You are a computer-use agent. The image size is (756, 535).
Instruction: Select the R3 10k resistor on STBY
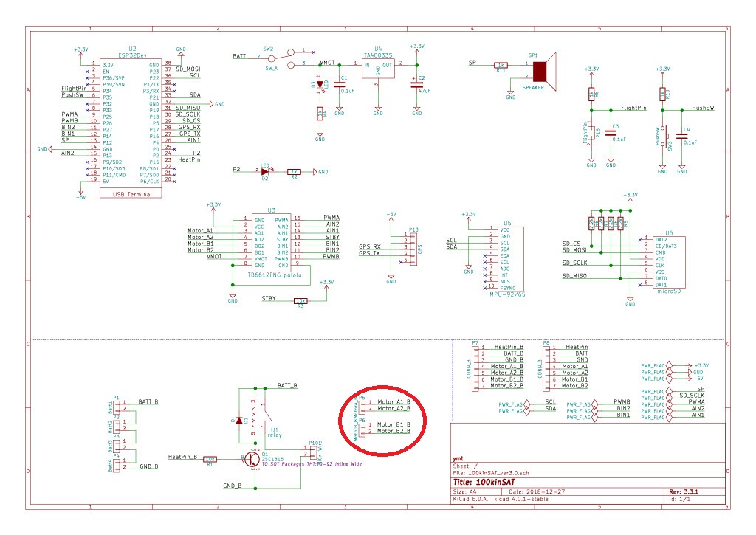tap(300, 301)
